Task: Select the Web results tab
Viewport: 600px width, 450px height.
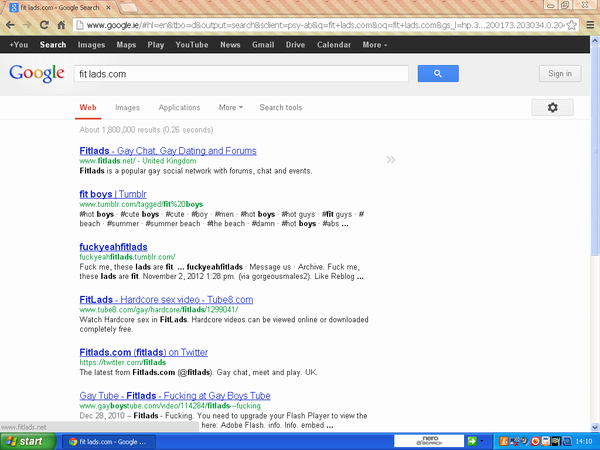Action: (x=88, y=108)
